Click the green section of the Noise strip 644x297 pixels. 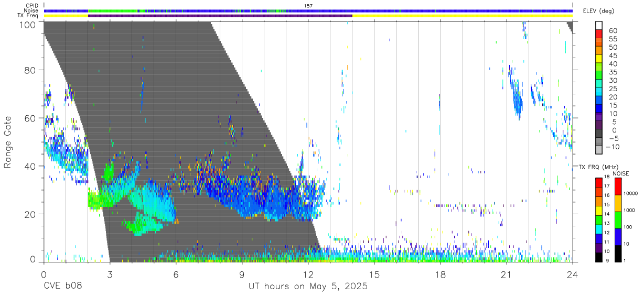click(113, 10)
